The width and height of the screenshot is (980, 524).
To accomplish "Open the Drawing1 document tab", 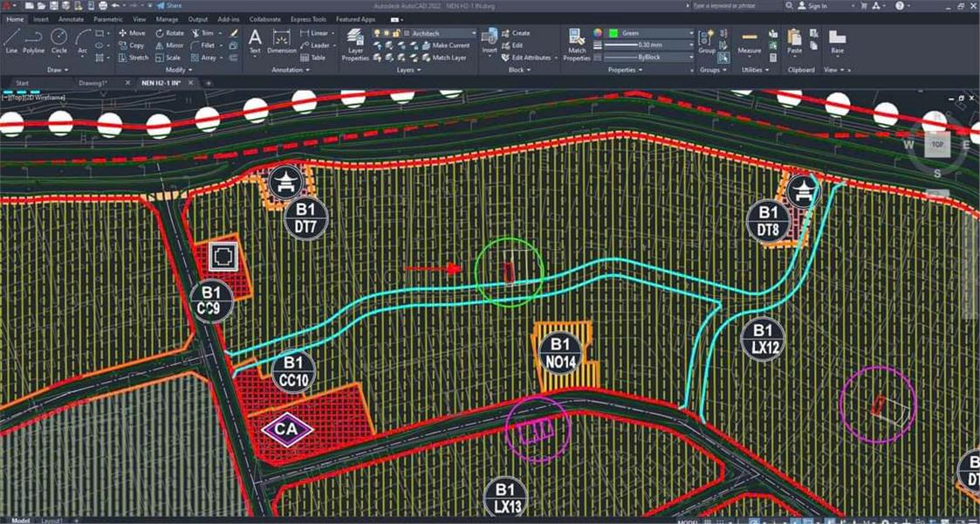I will click(x=92, y=83).
